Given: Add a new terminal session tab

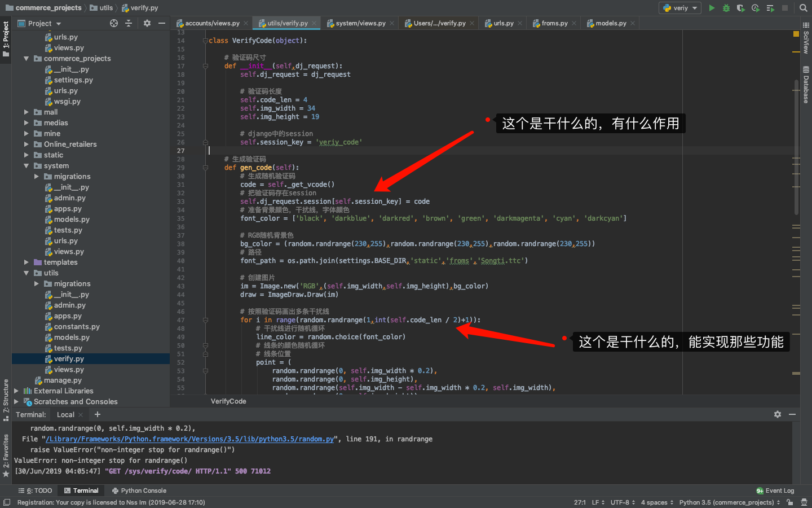Looking at the screenshot, I should pyautogui.click(x=98, y=414).
